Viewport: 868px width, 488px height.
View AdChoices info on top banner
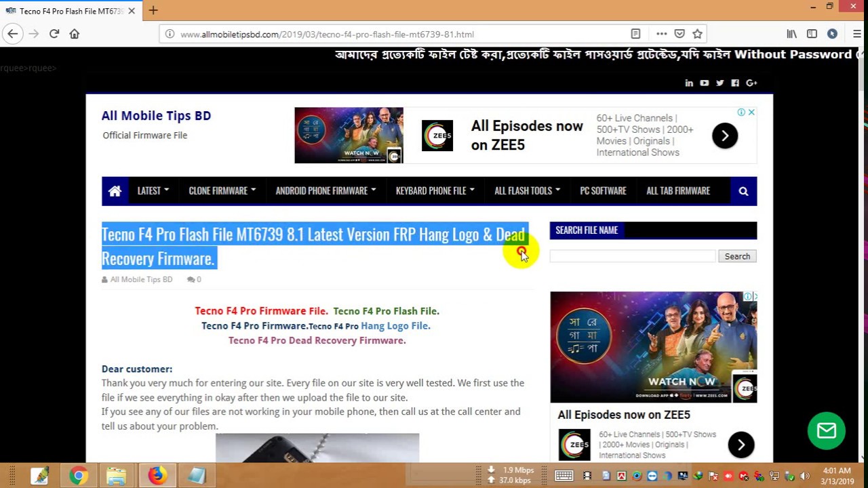741,112
